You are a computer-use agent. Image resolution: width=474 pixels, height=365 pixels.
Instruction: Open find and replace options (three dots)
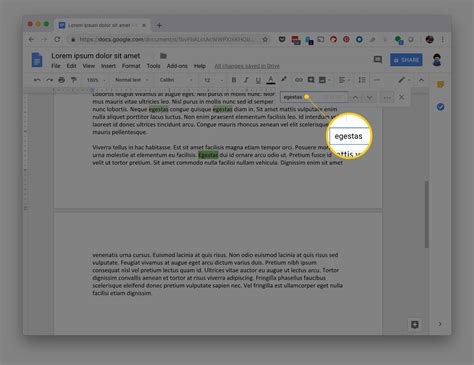coord(387,98)
